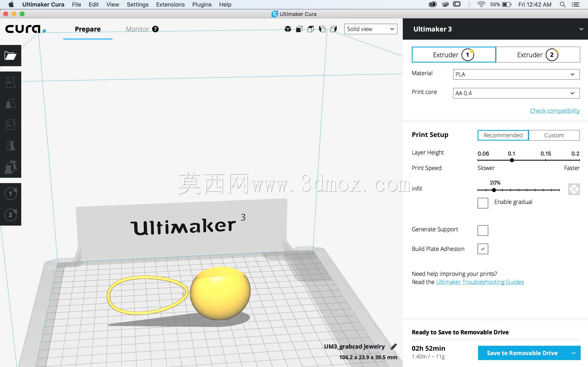This screenshot has width=588, height=367.
Task: Open the Solid view dropdown
Action: 371,29
